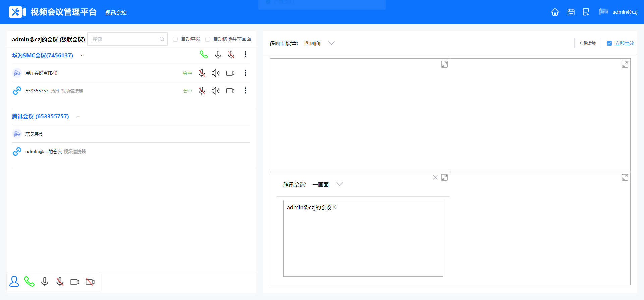Open more options for 展厅会议室TE40
Screen dimensions: 644x300
point(245,73)
